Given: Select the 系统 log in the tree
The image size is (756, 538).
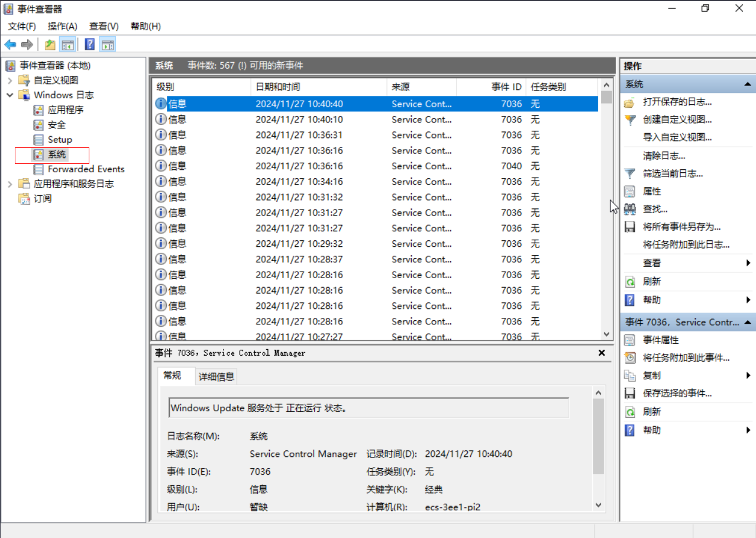Looking at the screenshot, I should [x=57, y=154].
